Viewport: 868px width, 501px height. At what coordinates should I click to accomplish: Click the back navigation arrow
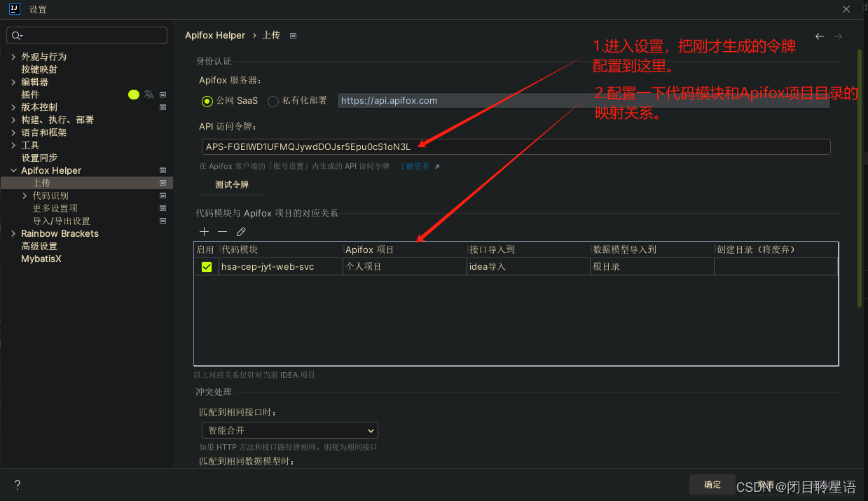[820, 36]
